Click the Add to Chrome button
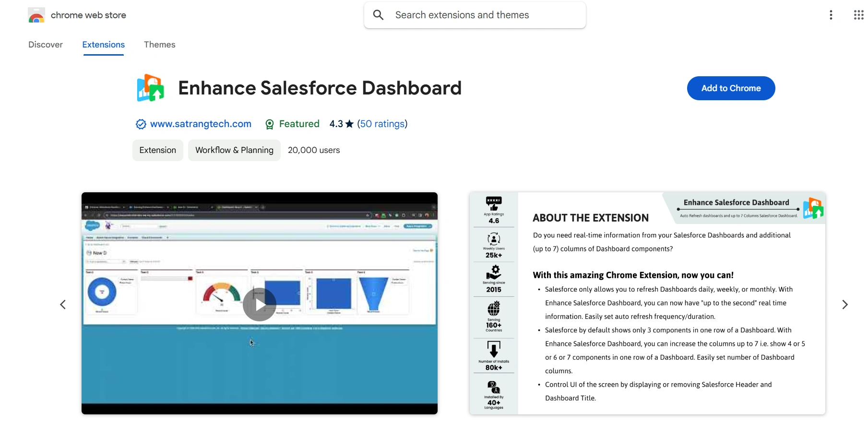Viewport: 868px width, 423px height. click(x=731, y=88)
